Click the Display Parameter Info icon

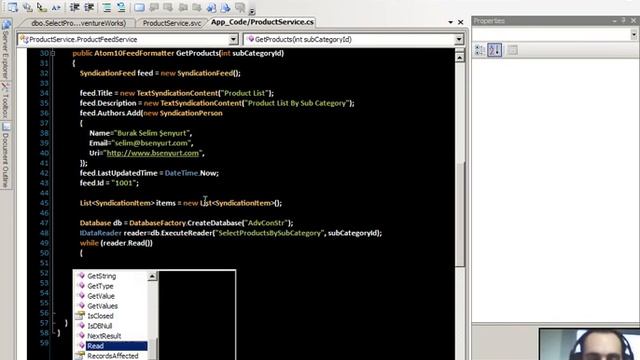28,7
